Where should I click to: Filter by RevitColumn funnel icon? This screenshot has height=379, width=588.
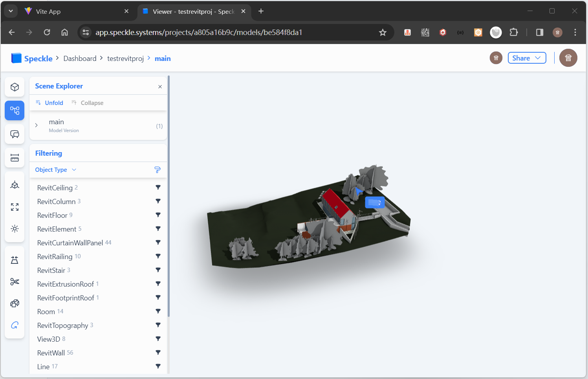158,201
